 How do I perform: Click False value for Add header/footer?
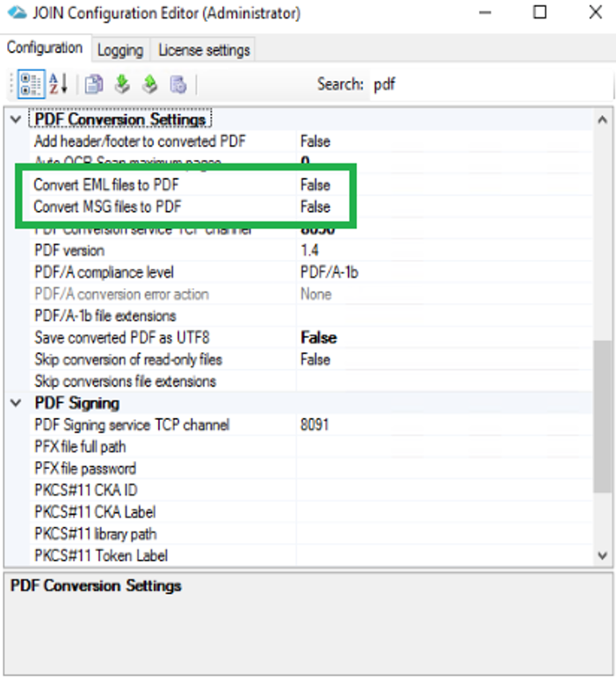[315, 141]
